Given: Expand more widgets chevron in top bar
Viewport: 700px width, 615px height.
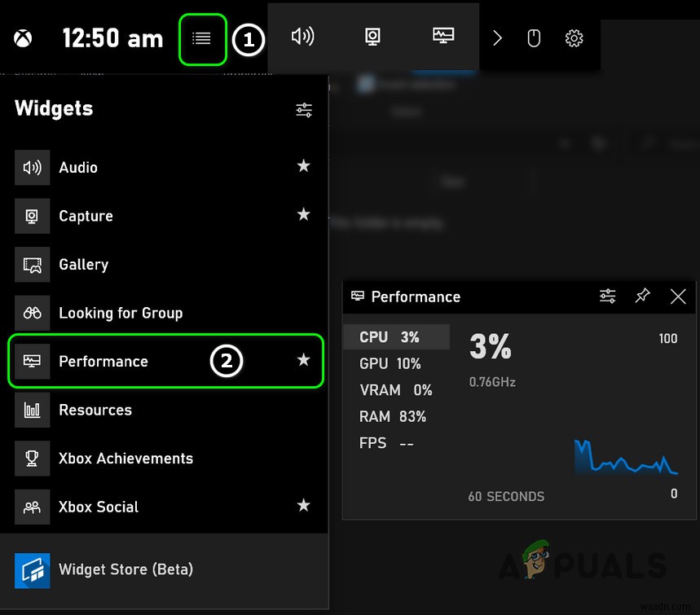Looking at the screenshot, I should pos(497,38).
